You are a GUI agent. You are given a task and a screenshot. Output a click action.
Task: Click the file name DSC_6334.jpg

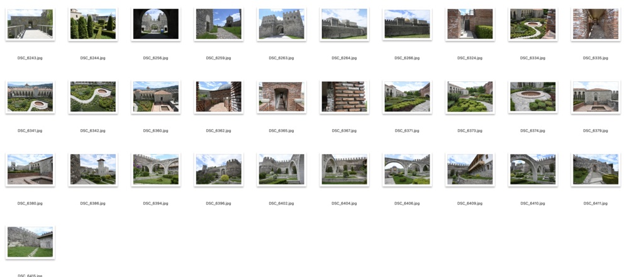tap(533, 58)
